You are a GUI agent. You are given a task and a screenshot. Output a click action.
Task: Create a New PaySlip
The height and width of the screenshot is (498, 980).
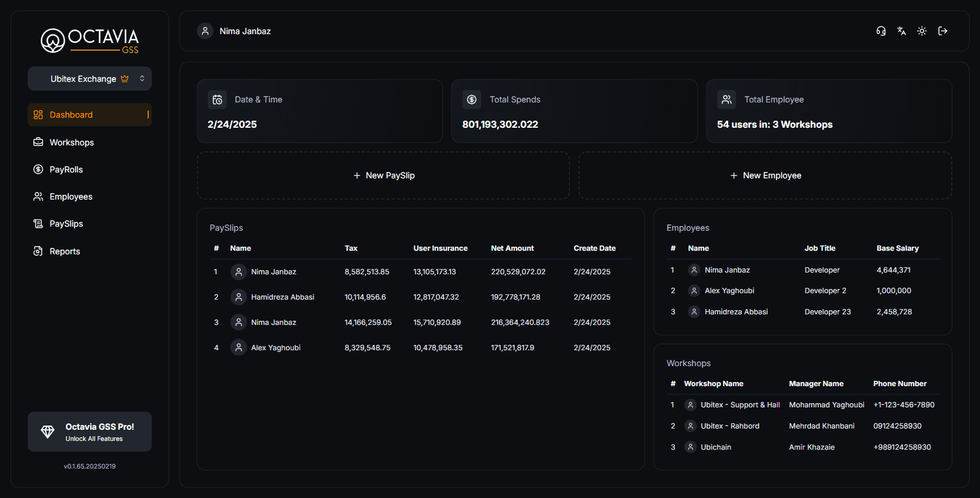point(384,175)
